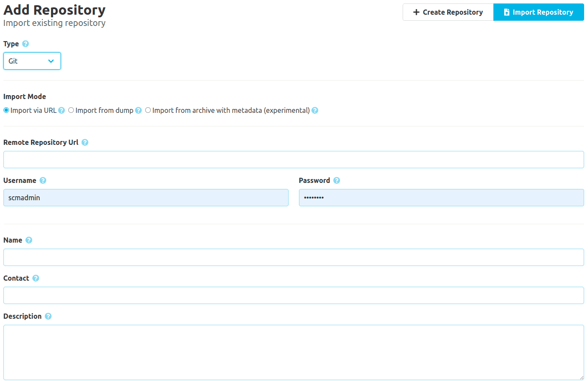Image resolution: width=588 pixels, height=381 pixels.
Task: View the Description field help icon
Action: 48,316
